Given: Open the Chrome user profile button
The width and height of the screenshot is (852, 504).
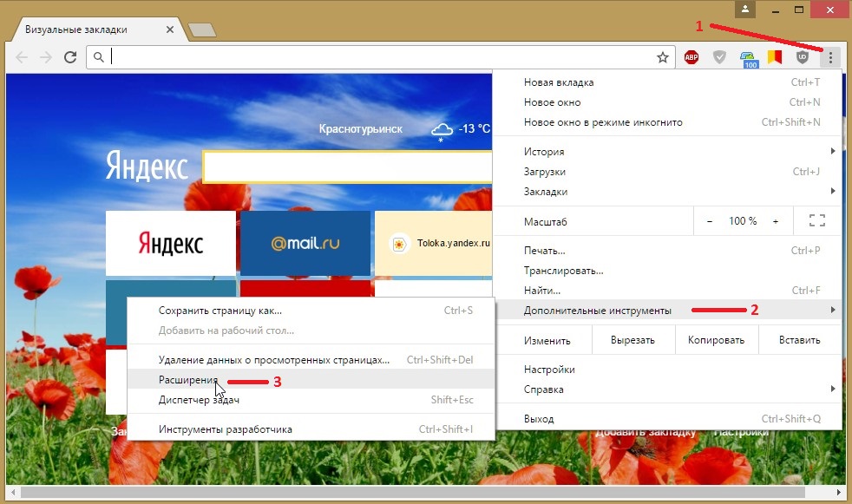Looking at the screenshot, I should click(745, 10).
